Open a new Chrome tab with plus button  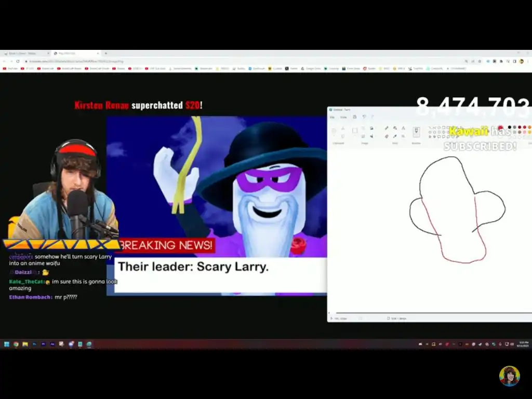(x=106, y=54)
